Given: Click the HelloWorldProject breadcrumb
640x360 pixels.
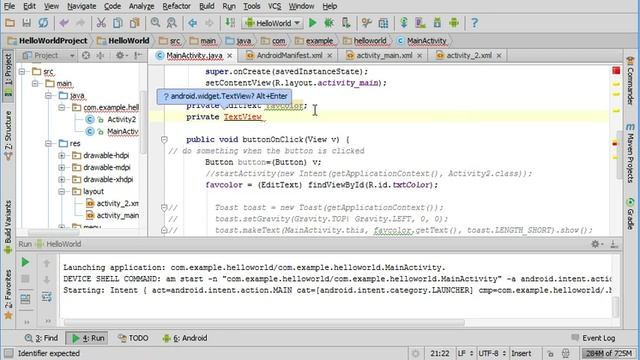Looking at the screenshot, I should point(48,41).
